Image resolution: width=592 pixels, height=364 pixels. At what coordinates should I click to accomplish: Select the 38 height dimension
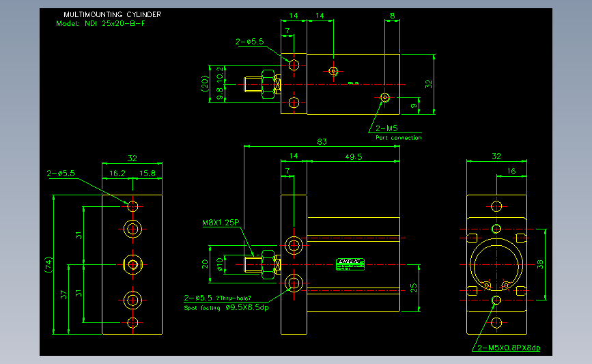tap(540, 264)
